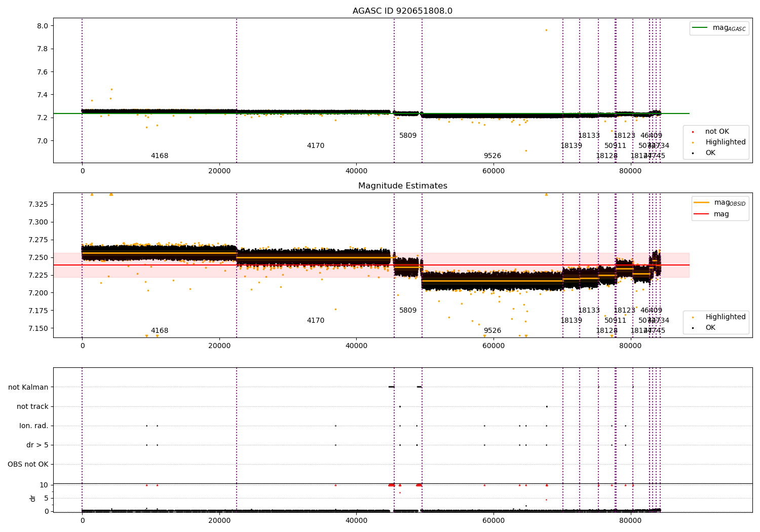This screenshot has height=532, width=760.
Task: Click the '7.225' y-axis tick label
Action: (x=39, y=275)
